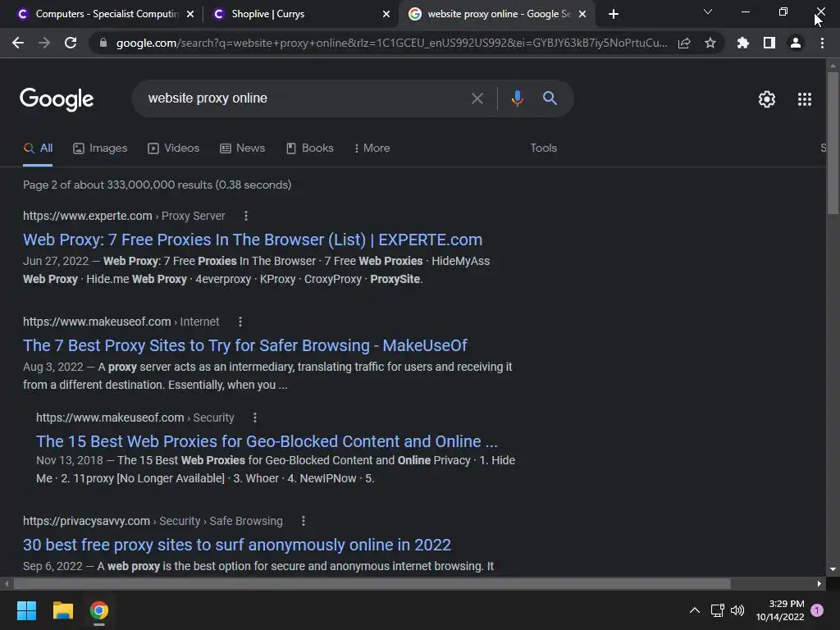840x630 pixels.
Task: Open 30 best free proxy sites link
Action: click(237, 545)
